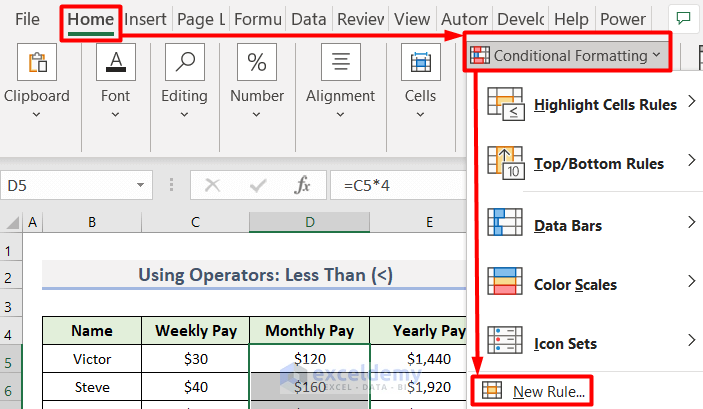Open the Font group icon

coord(116,62)
